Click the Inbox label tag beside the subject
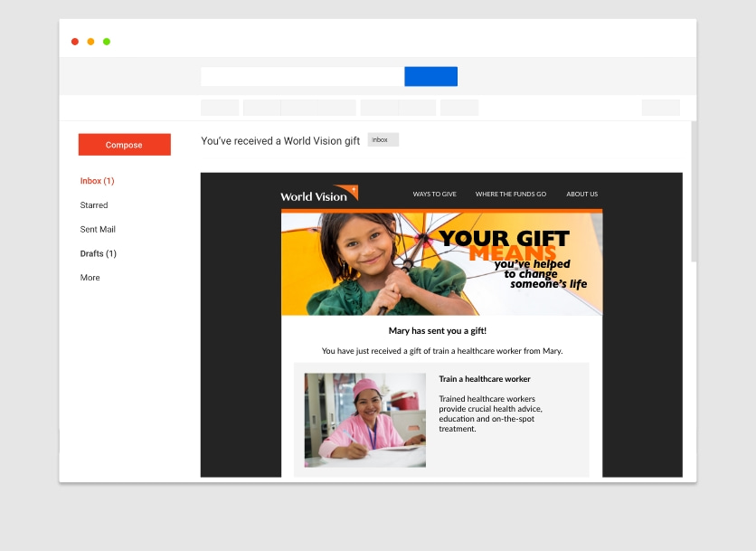 [x=383, y=140]
